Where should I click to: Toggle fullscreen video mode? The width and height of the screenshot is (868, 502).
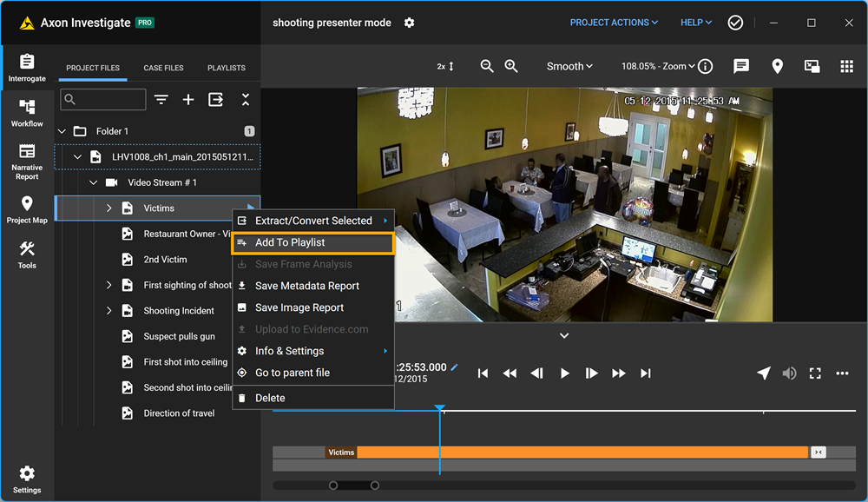click(815, 373)
